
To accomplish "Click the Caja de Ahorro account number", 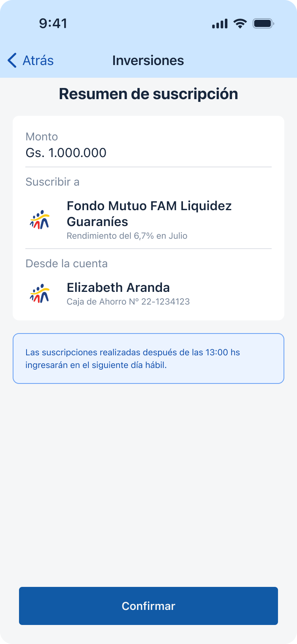I will click(128, 302).
